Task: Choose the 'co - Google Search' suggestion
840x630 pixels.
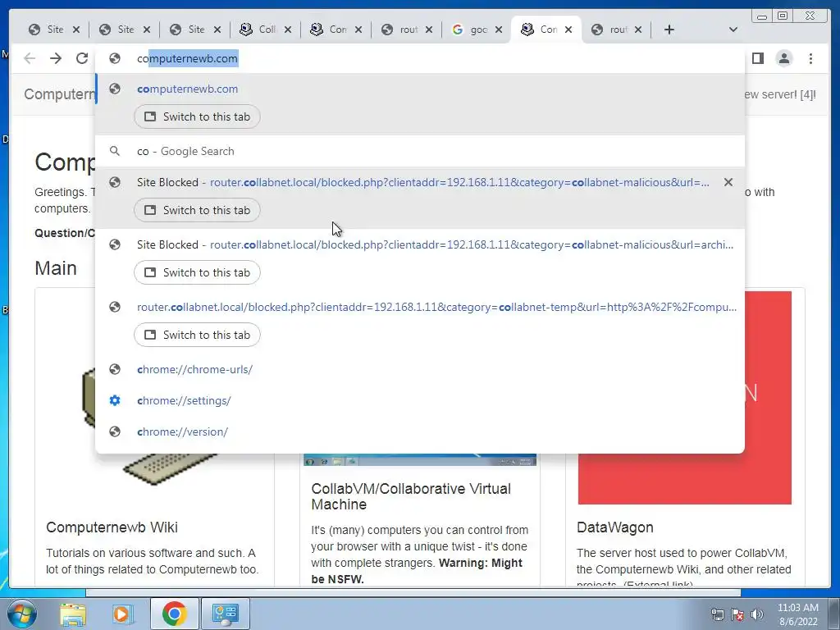Action: tap(419, 151)
